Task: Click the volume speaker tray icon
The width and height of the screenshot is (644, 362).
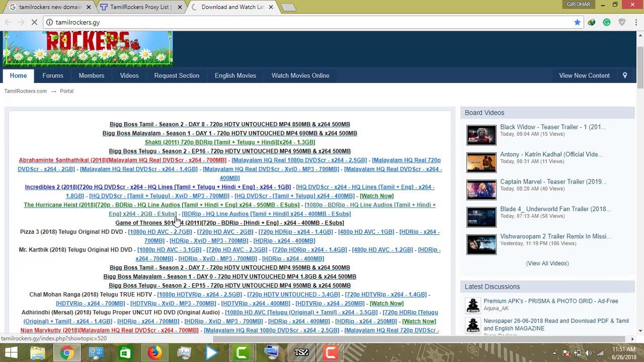Action: click(x=588, y=353)
